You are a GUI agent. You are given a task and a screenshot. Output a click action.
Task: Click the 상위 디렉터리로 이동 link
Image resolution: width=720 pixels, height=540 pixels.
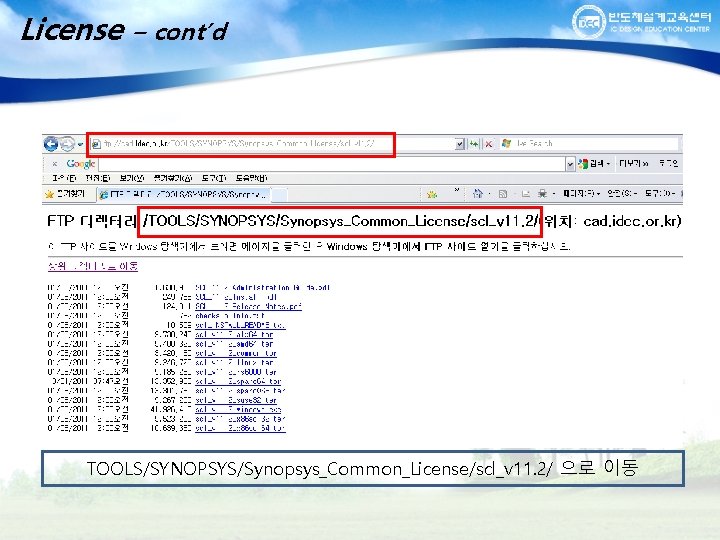tap(93, 266)
